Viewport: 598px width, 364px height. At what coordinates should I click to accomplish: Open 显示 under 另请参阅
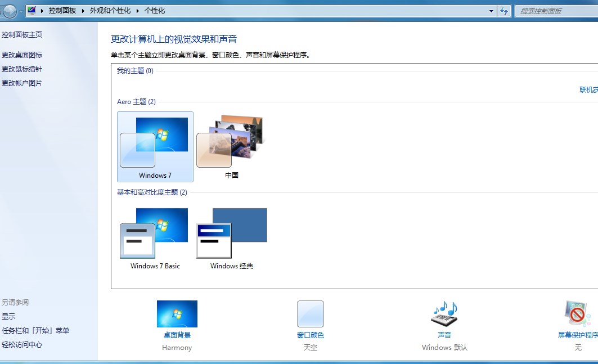pyautogui.click(x=8, y=316)
